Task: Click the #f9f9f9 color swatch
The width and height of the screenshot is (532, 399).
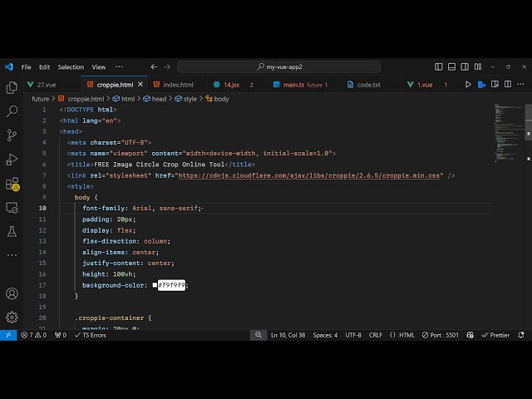Action: click(155, 285)
